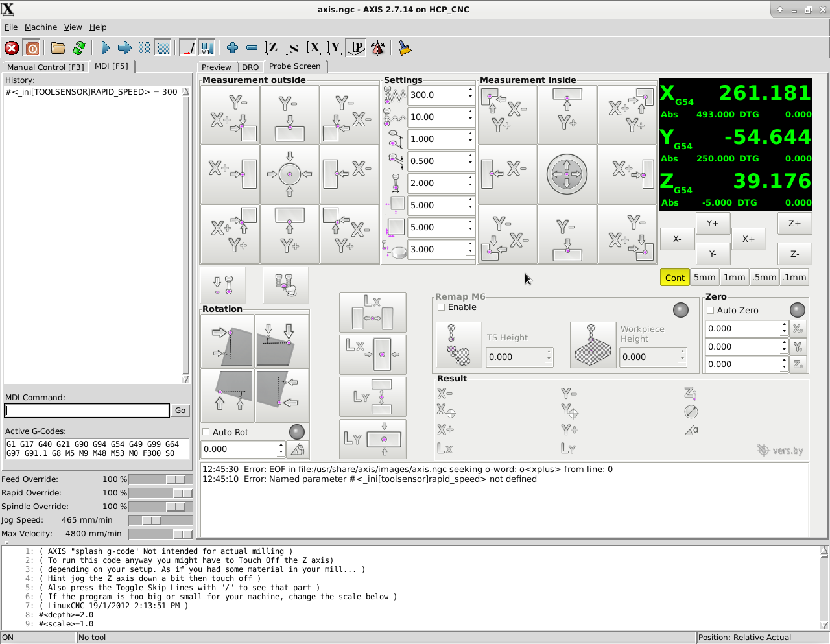
Task: Step the program with right-arrow icon
Action: pyautogui.click(x=124, y=48)
